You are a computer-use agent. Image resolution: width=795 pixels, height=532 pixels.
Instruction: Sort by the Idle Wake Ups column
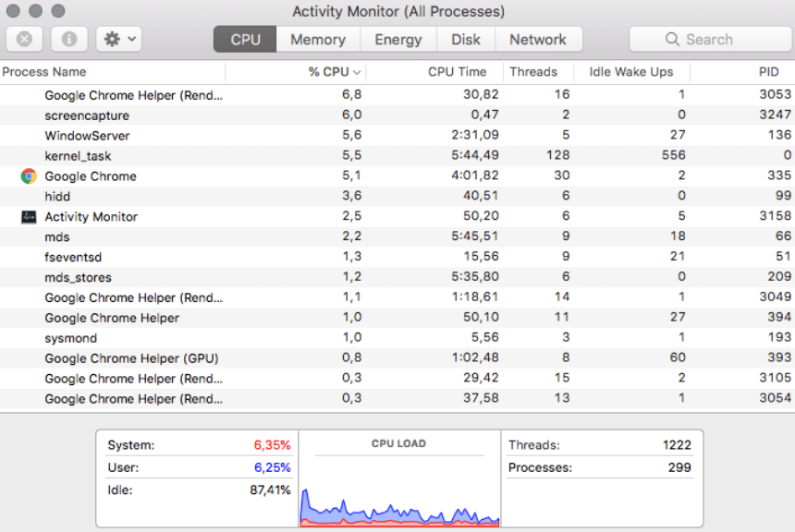tap(631, 72)
